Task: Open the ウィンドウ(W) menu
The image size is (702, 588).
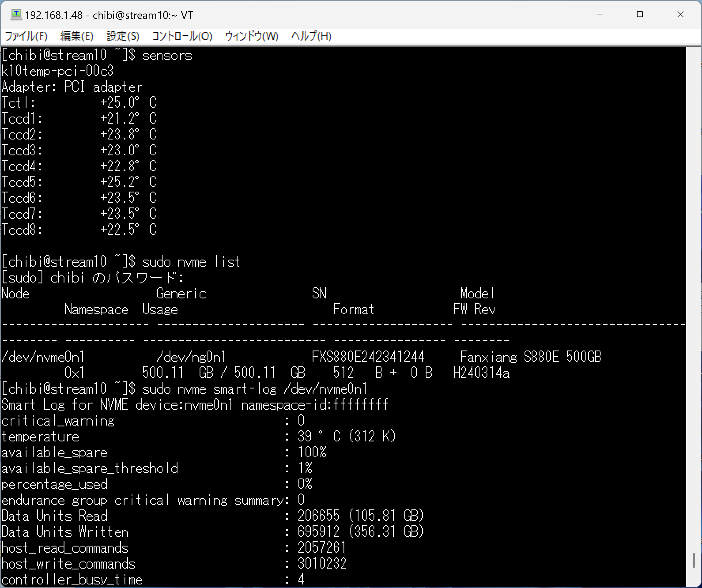Action: point(251,36)
